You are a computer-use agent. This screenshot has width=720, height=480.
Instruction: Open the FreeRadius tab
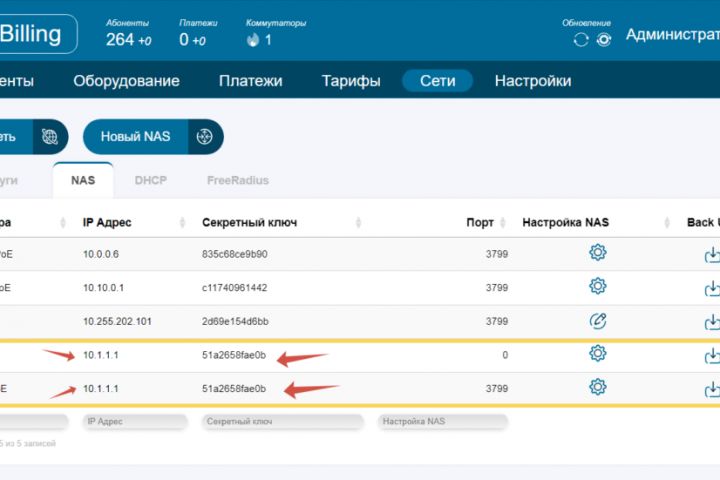[237, 181]
